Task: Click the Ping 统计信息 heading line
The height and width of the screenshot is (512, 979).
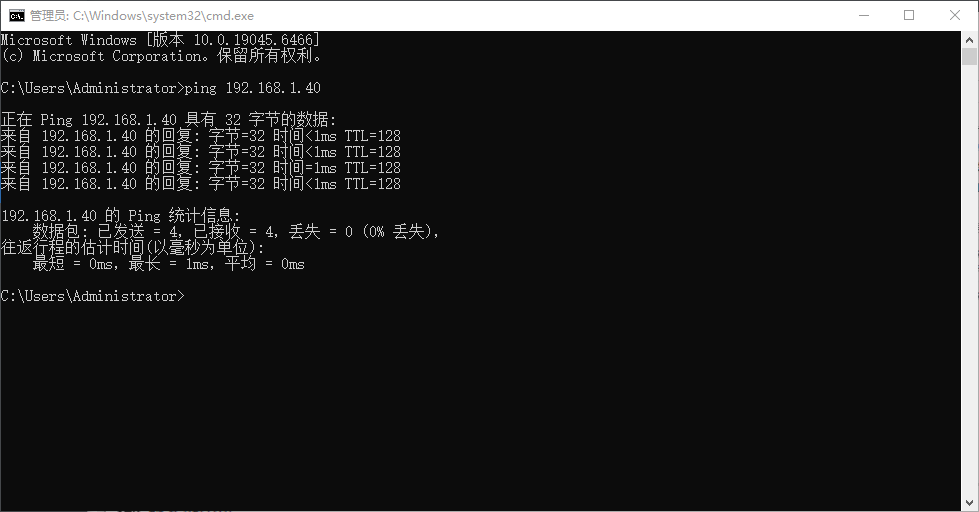Action: point(121,215)
